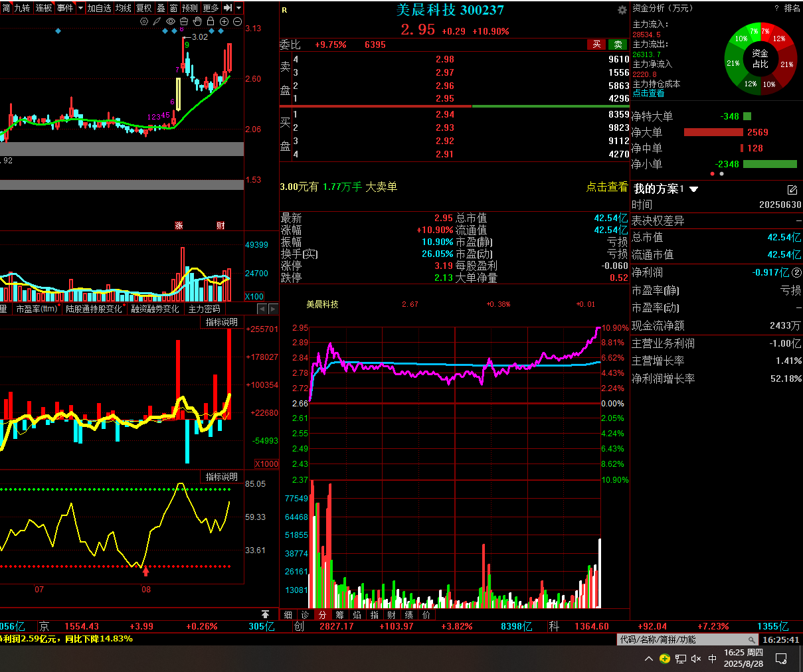This screenshot has height=672, width=803.
Task: Click 点击查看 link for large sell order
Action: tap(606, 187)
